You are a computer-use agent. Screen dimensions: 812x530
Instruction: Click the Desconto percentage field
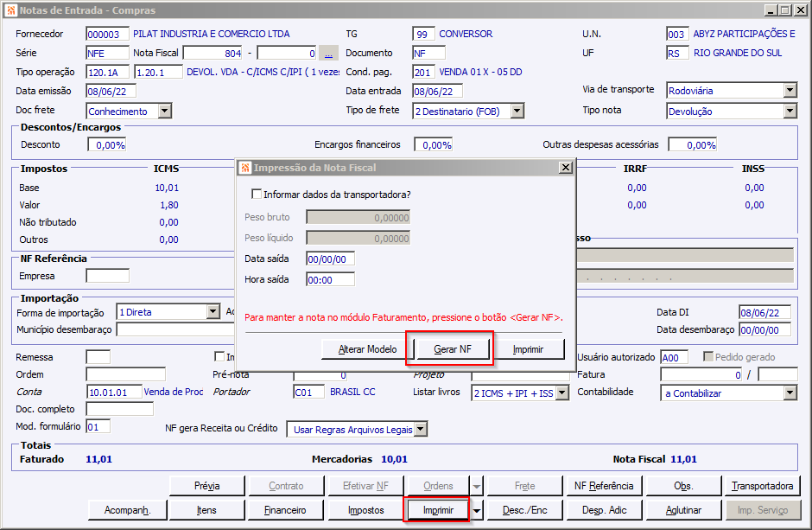(106, 144)
